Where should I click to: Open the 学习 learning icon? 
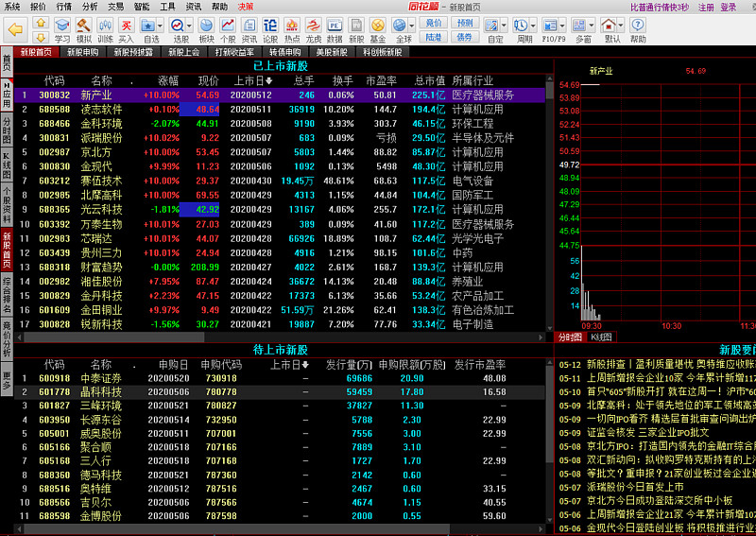click(62, 30)
